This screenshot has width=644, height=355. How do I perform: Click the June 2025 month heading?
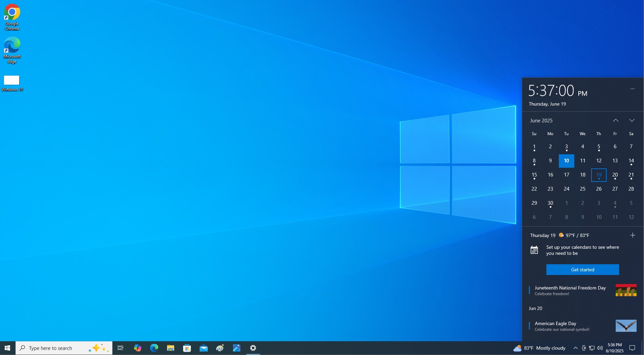pyautogui.click(x=541, y=120)
